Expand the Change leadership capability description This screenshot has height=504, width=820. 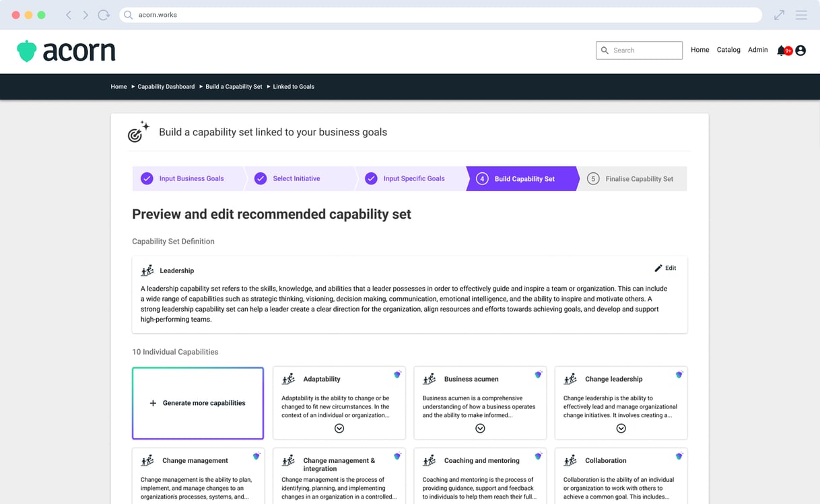(x=621, y=428)
